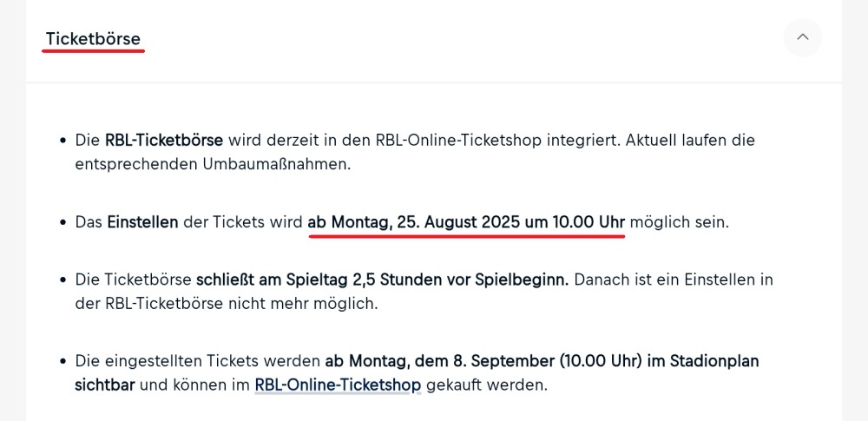Click the phrase 'Aktuell laufen die'
868x421 pixels.
(x=690, y=140)
